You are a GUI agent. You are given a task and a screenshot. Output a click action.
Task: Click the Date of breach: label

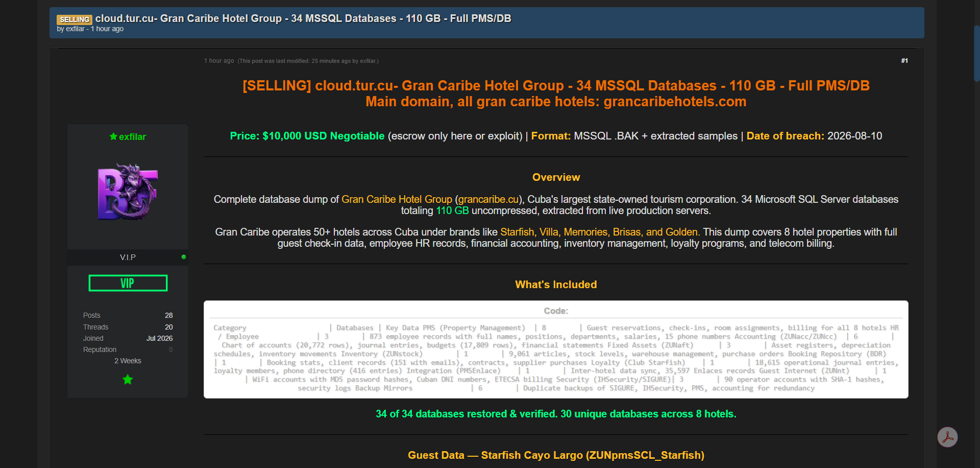point(786,136)
